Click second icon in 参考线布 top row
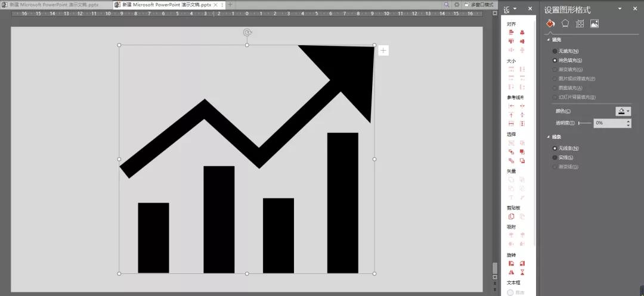 tap(522, 106)
